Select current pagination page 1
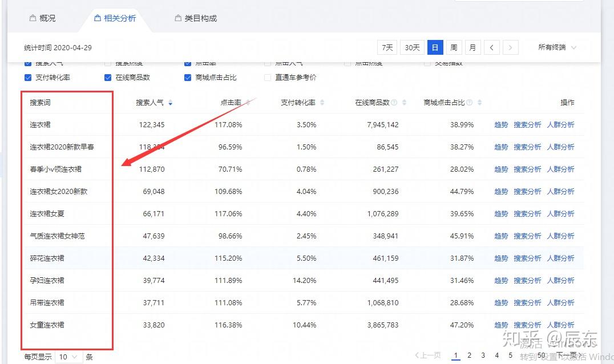The height and width of the screenshot is (364, 614). 455,355
